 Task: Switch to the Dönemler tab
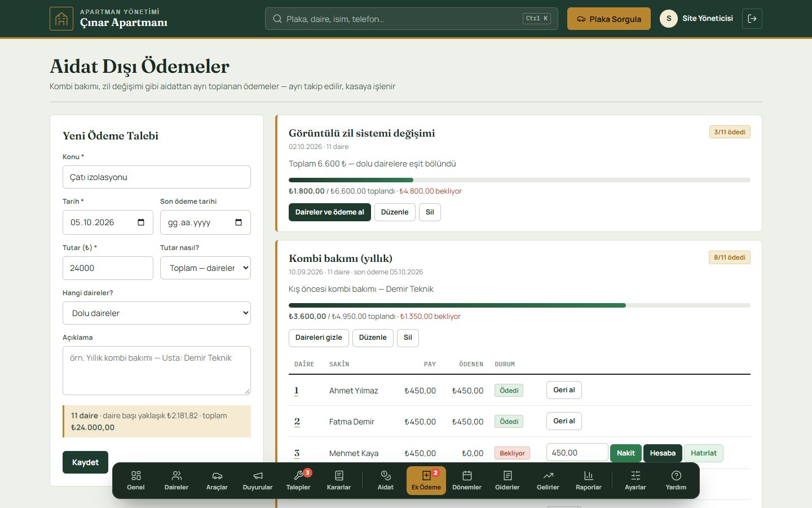[467, 480]
